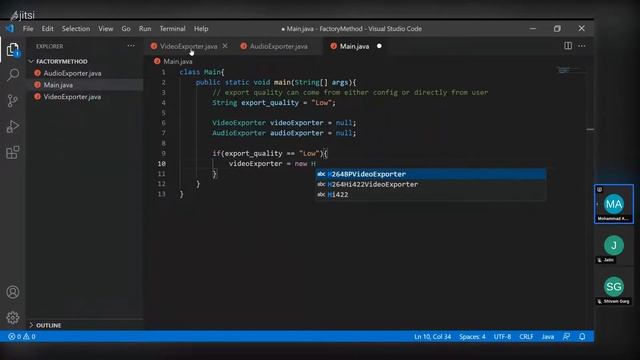Open the File menu
Viewport: 640px width, 360px height.
tap(28, 29)
